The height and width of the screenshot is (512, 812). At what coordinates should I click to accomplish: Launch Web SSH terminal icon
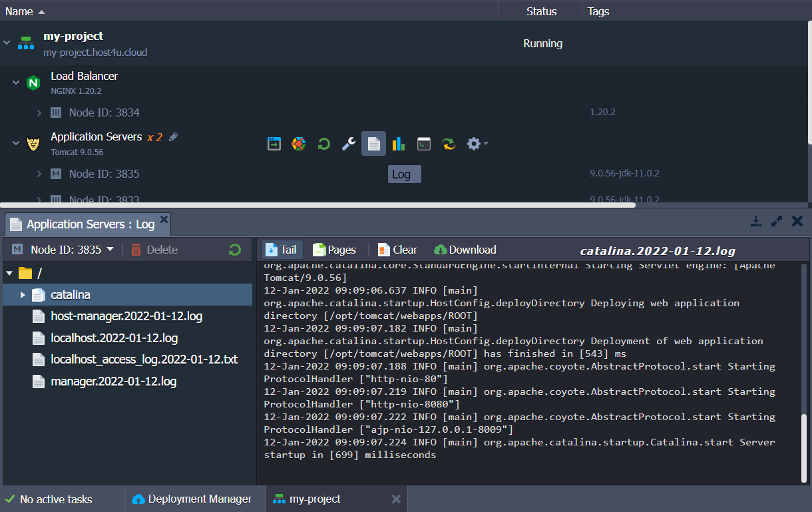click(423, 143)
